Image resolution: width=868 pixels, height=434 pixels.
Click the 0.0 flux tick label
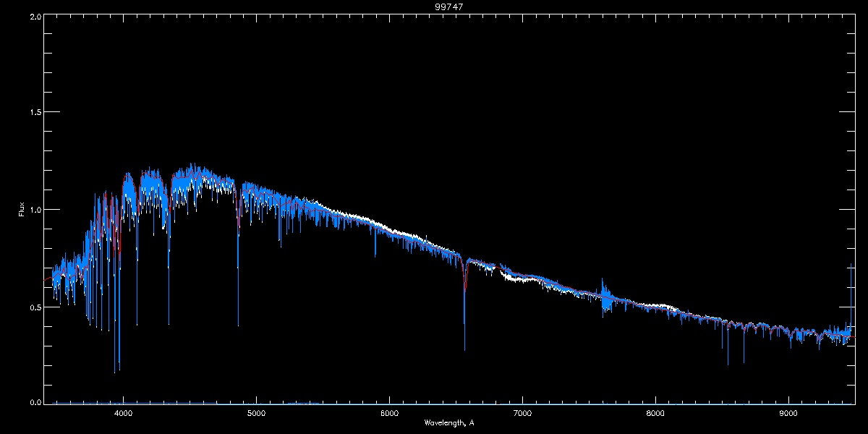pos(35,403)
